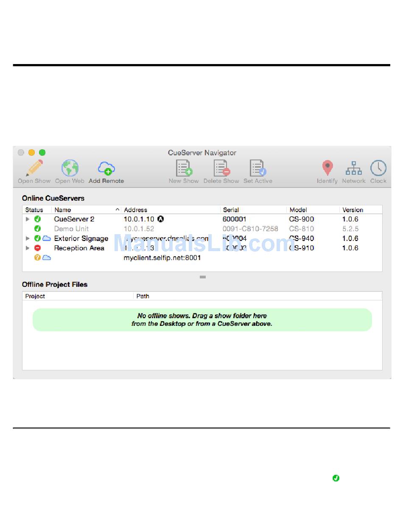Viewport: 403px width, 532px height.
Task: Click the yellow question status icon
Action: (x=37, y=258)
